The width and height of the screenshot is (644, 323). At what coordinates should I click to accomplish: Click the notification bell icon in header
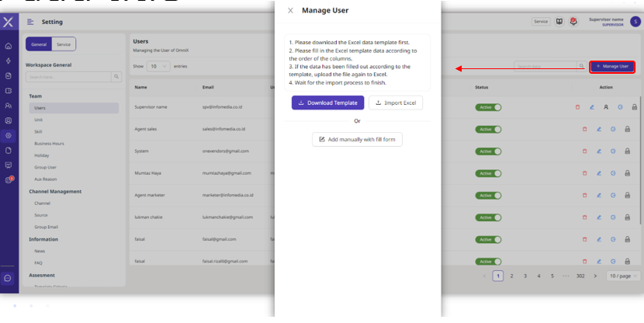pyautogui.click(x=573, y=22)
